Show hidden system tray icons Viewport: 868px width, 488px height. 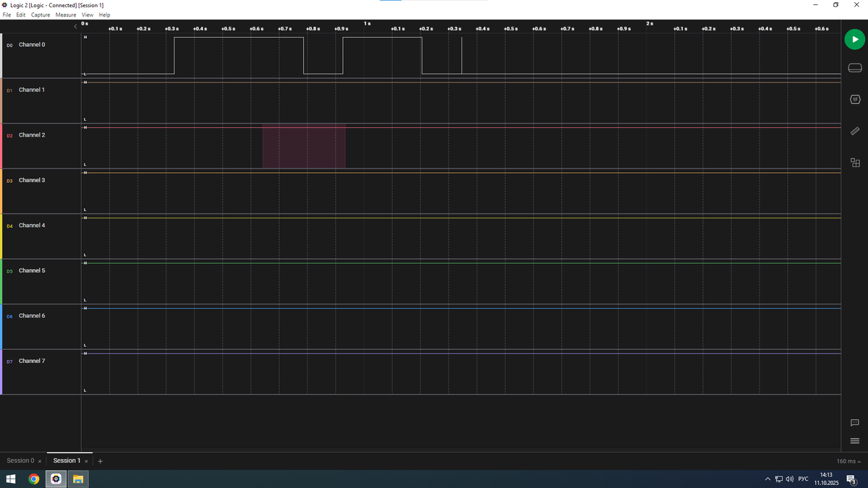pos(768,479)
